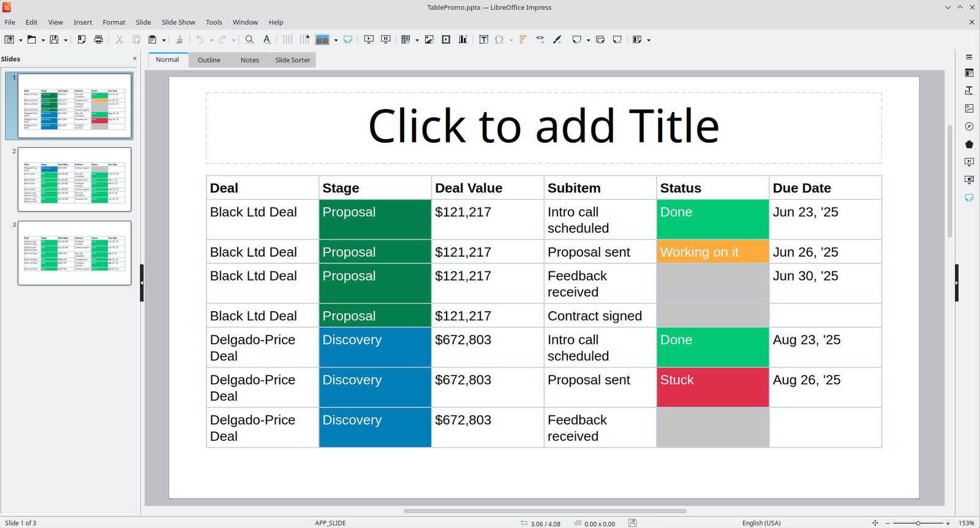Switch to the Slide Sorter tab
The width and height of the screenshot is (980, 528).
coord(293,60)
